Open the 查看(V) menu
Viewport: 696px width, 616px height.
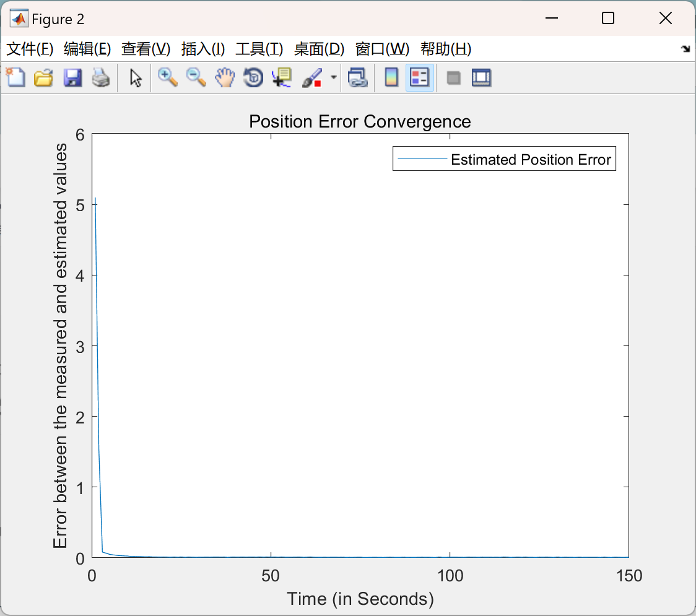tap(146, 49)
